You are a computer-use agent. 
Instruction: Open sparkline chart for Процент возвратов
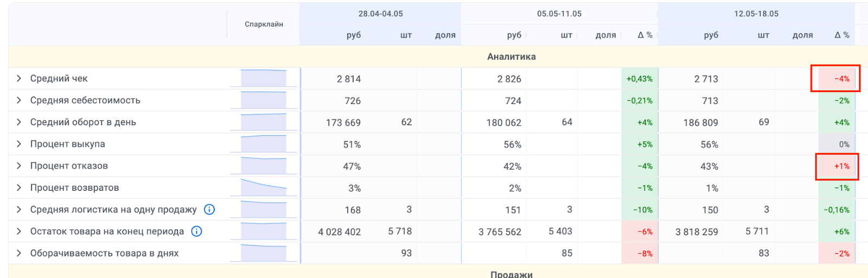[264, 188]
